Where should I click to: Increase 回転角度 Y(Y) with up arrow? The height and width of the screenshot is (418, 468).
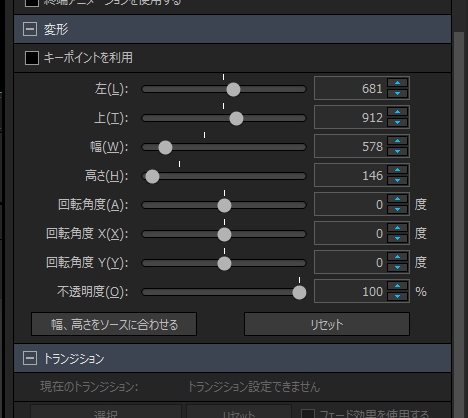[397, 257]
